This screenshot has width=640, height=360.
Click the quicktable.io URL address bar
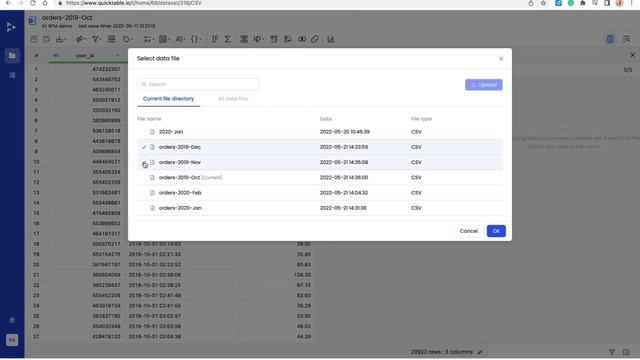(133, 3)
